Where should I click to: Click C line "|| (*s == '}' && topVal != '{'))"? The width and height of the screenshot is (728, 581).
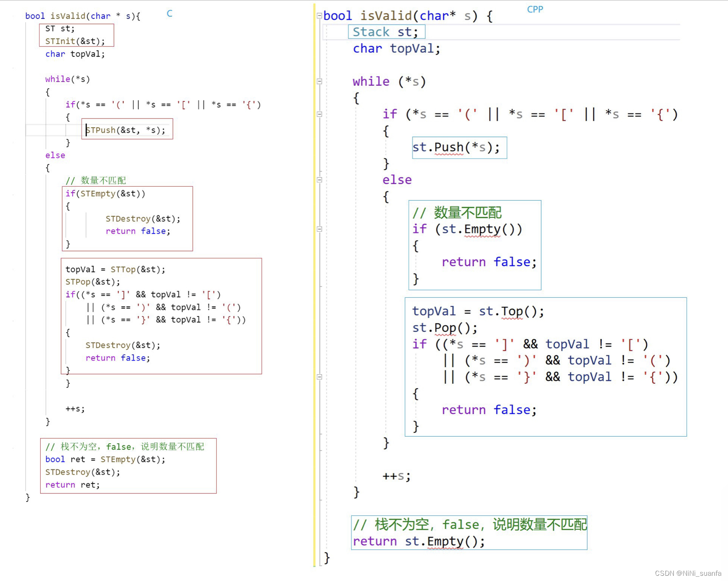pos(166,320)
